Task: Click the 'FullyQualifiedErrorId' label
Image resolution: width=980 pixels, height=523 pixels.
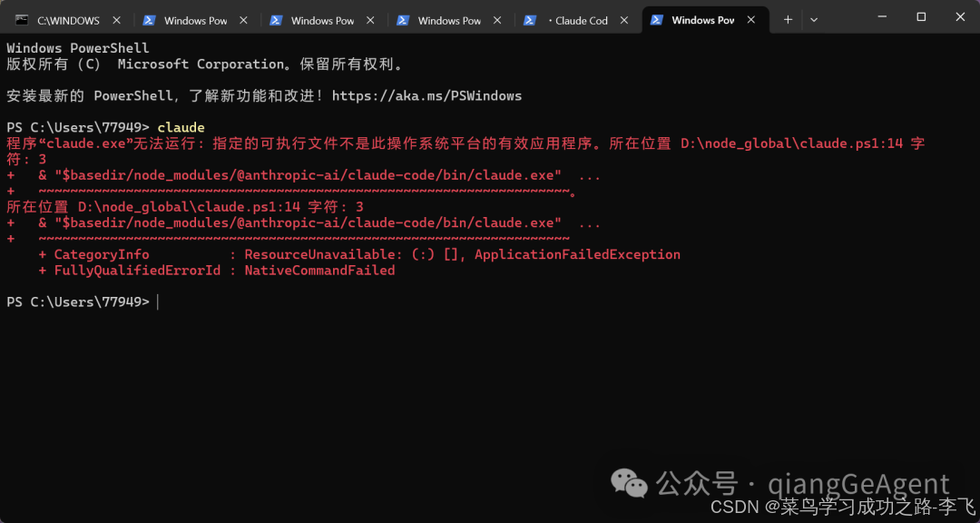Action: pos(137,271)
